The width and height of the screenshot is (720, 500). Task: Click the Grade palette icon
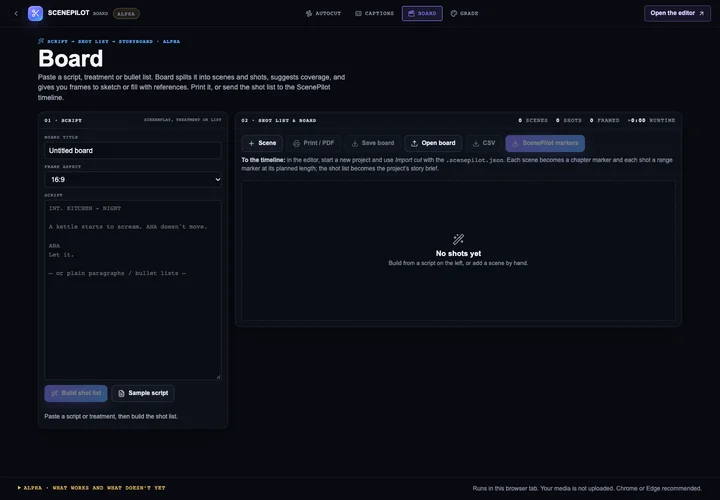pyautogui.click(x=454, y=13)
